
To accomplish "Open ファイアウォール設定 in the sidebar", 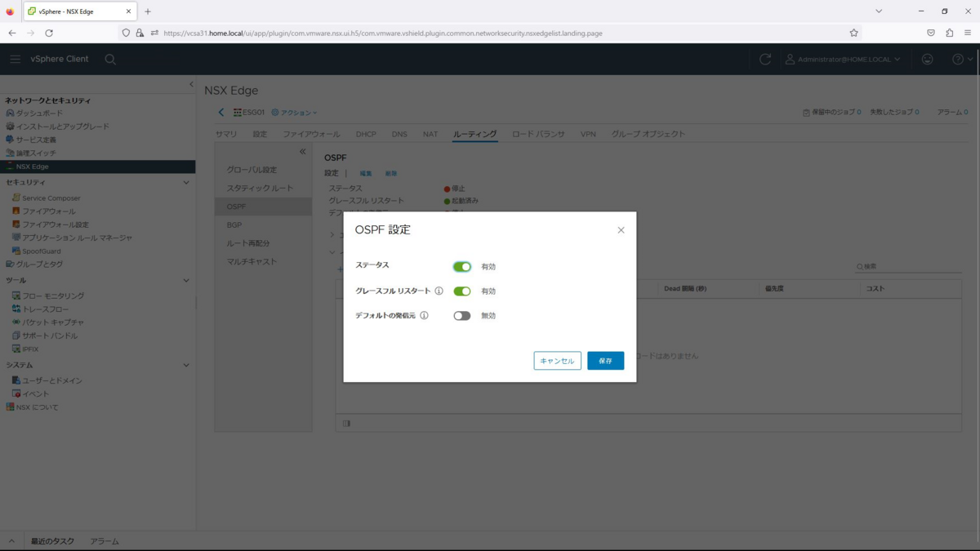I will 55,224.
